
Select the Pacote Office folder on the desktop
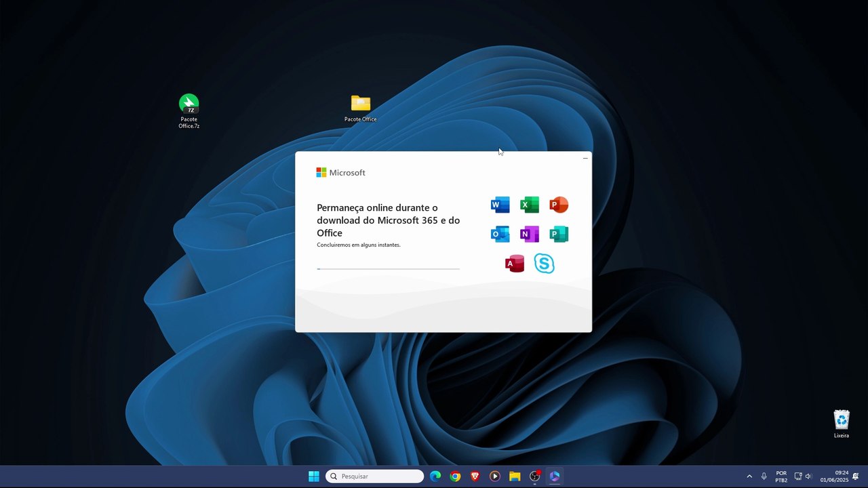[360, 108]
